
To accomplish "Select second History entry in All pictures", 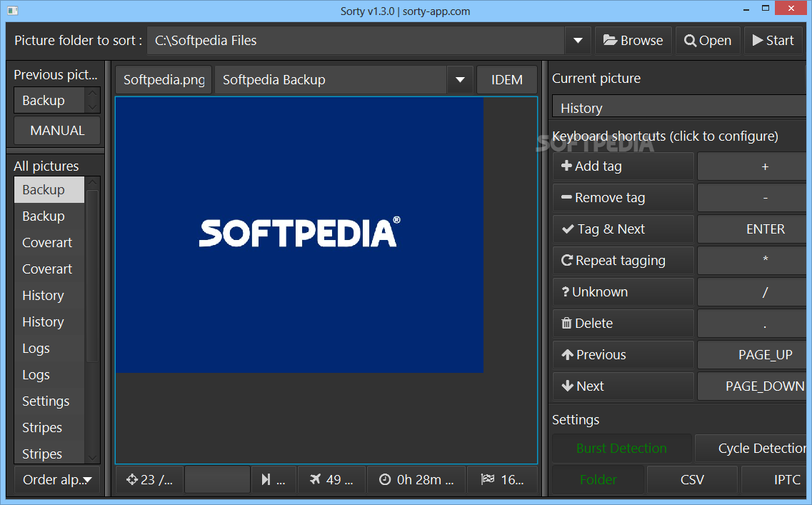I will (x=49, y=321).
